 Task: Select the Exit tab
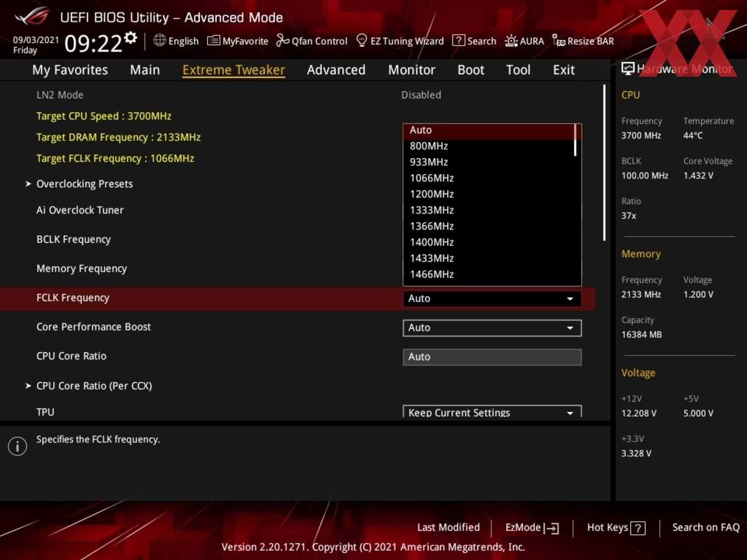tap(564, 70)
